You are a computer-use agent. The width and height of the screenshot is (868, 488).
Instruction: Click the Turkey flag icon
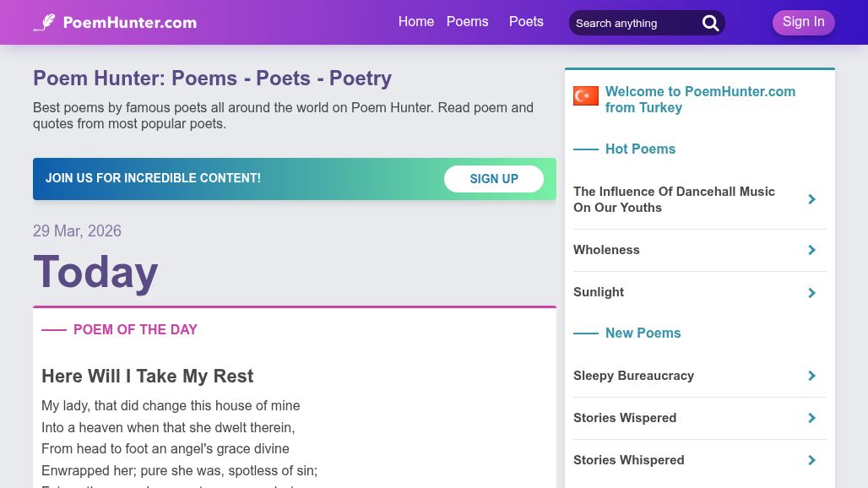(586, 96)
